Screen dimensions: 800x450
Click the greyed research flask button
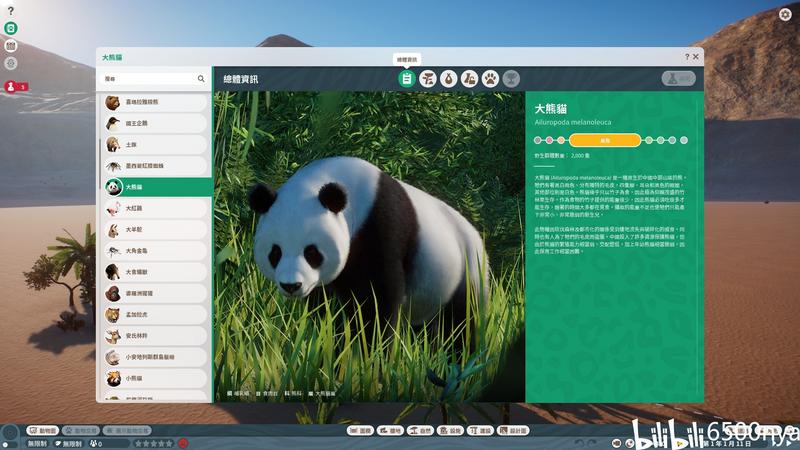[679, 78]
